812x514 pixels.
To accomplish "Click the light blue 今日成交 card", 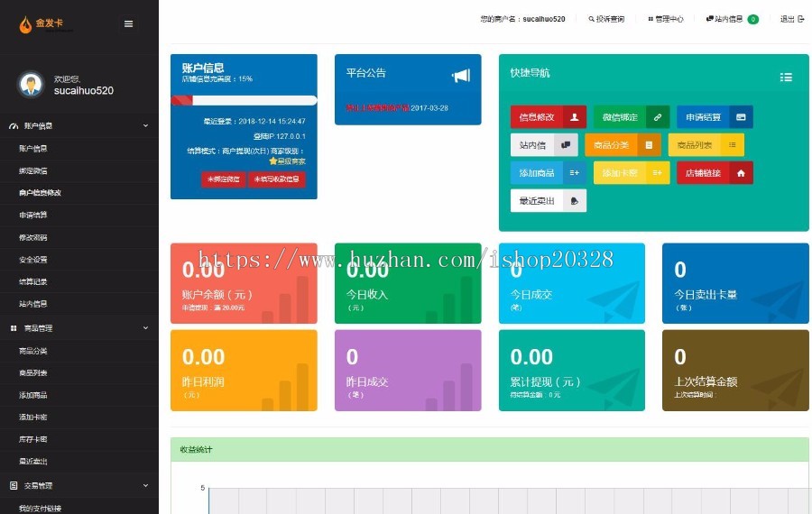I will [572, 283].
